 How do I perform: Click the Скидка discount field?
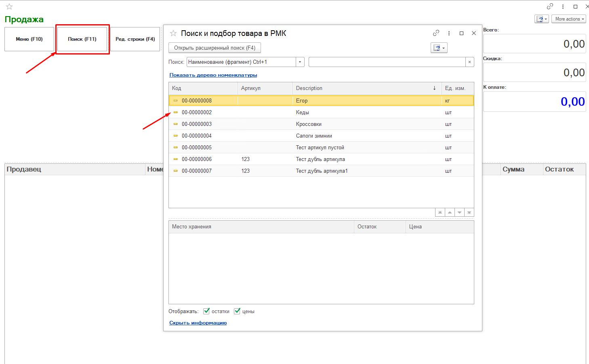point(534,72)
